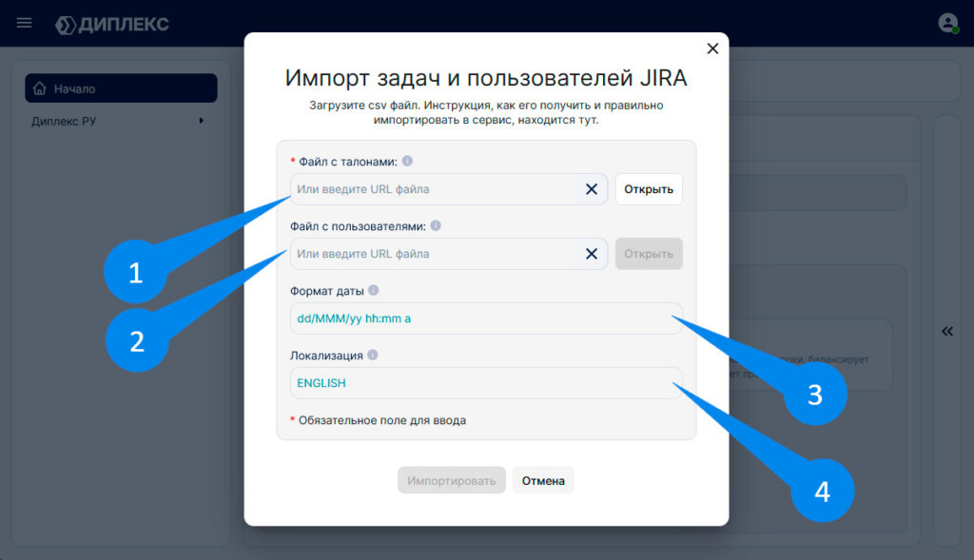Show info for Файл с пользователями

point(436,225)
